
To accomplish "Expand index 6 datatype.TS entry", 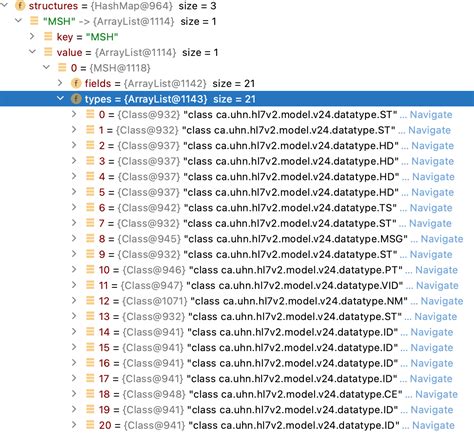I will pyautogui.click(x=74, y=207).
